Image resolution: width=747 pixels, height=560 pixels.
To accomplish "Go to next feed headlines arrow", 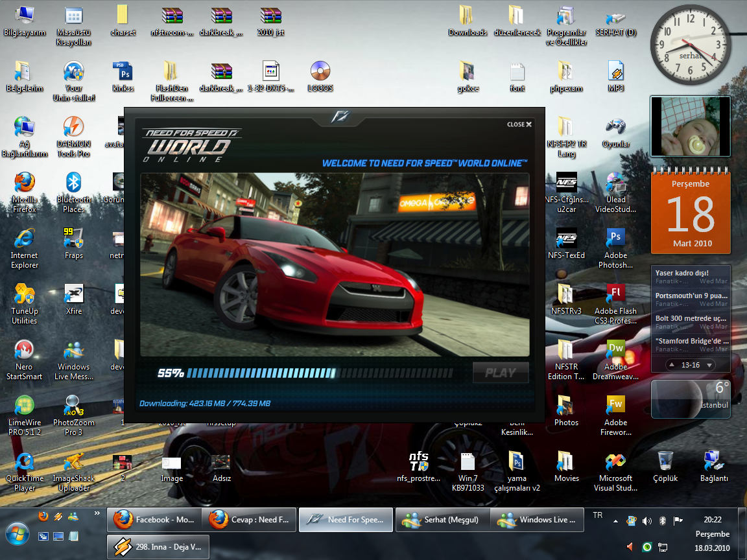I will (709, 365).
